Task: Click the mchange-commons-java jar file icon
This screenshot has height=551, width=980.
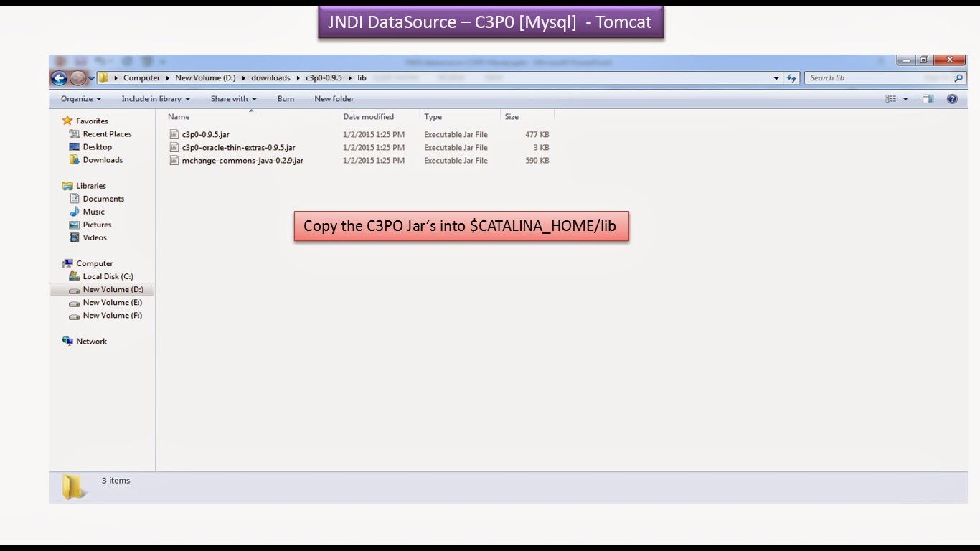Action: click(x=174, y=160)
